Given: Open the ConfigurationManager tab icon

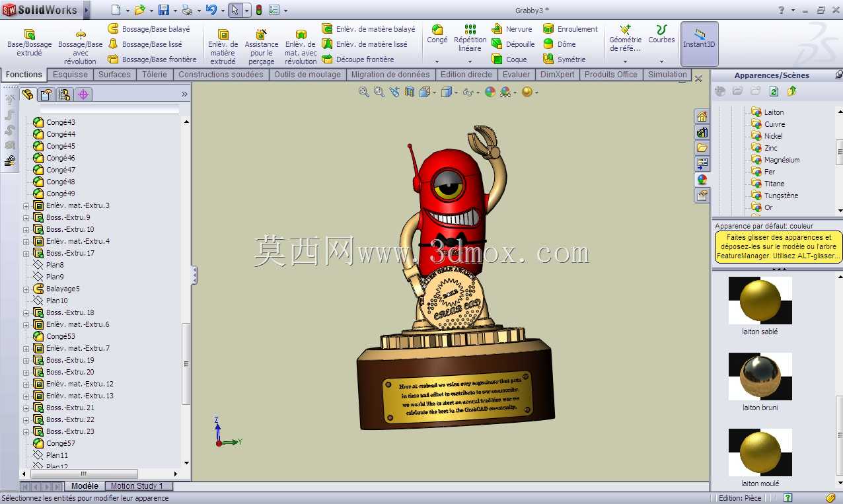Looking at the screenshot, I should pyautogui.click(x=64, y=94).
